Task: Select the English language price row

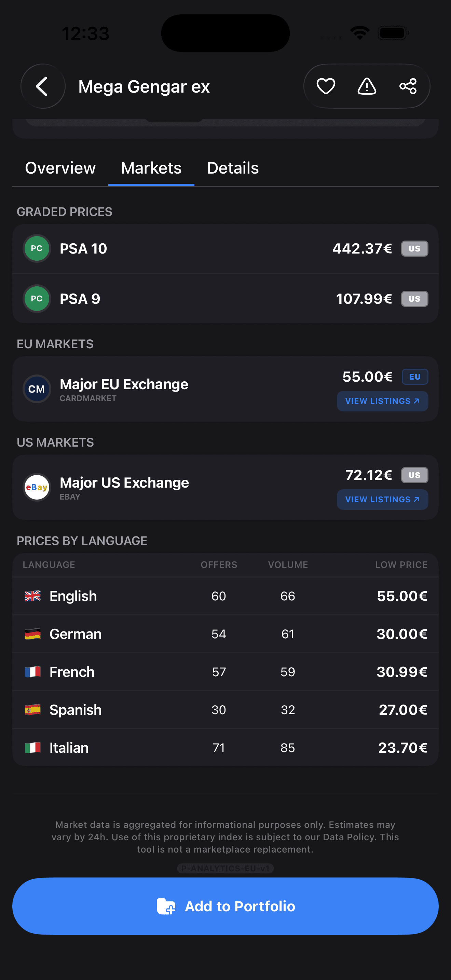Action: click(225, 596)
